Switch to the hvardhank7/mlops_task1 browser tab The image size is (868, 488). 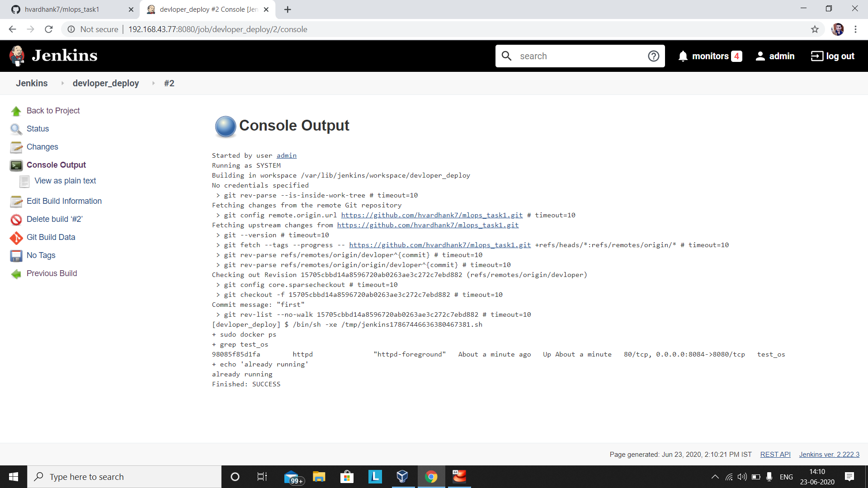(x=62, y=9)
